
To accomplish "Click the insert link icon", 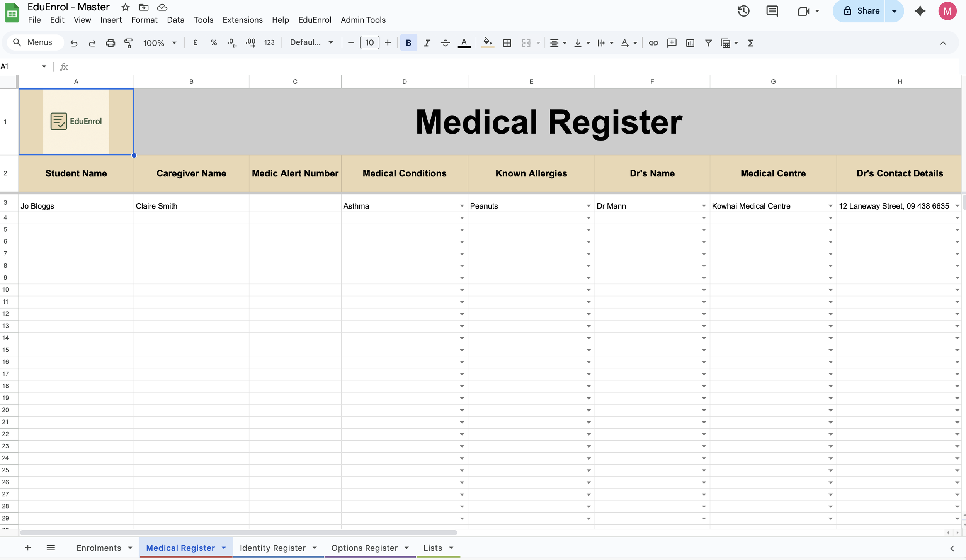I will (x=653, y=43).
